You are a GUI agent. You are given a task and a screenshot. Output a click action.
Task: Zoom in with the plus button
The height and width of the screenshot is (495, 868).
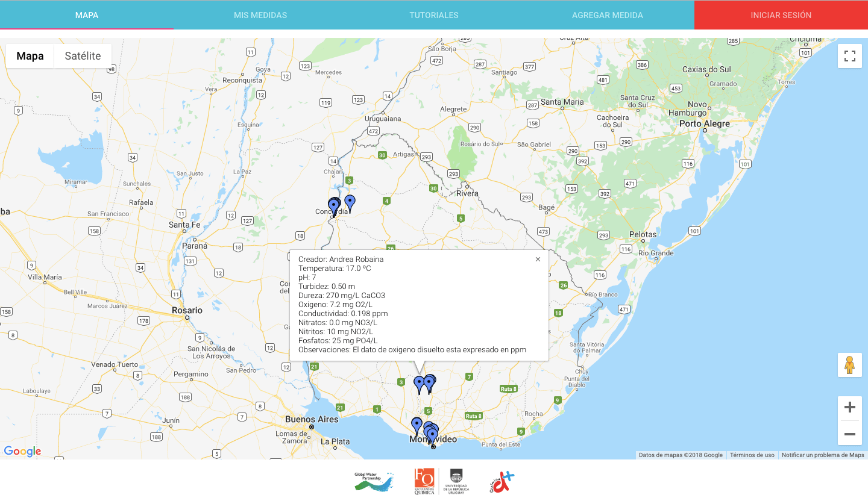[850, 408]
